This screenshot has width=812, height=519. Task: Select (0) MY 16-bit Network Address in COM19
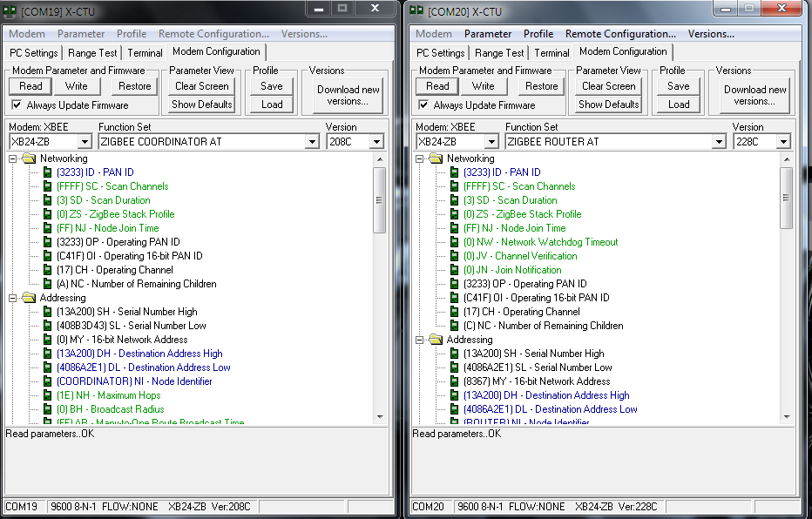click(x=122, y=340)
